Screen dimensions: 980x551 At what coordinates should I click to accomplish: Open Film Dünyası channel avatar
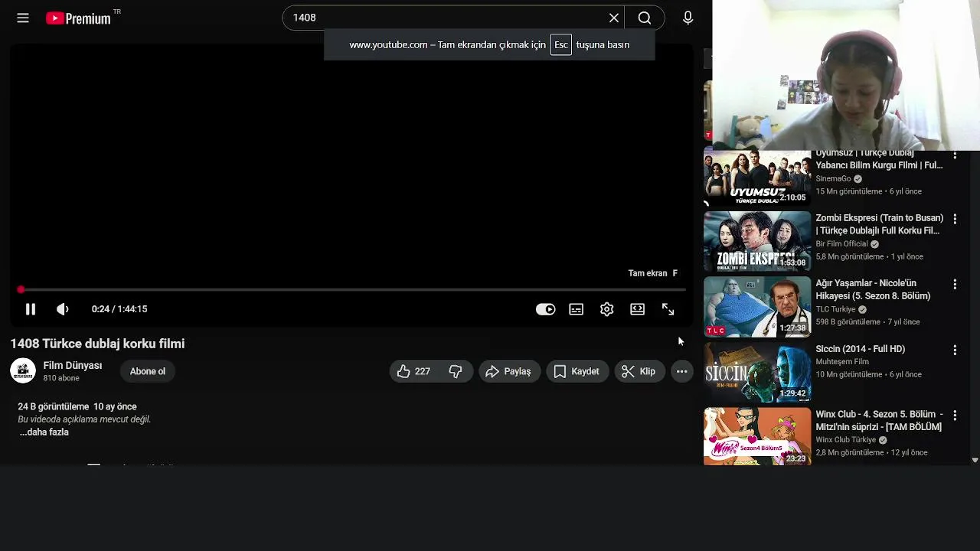coord(23,371)
